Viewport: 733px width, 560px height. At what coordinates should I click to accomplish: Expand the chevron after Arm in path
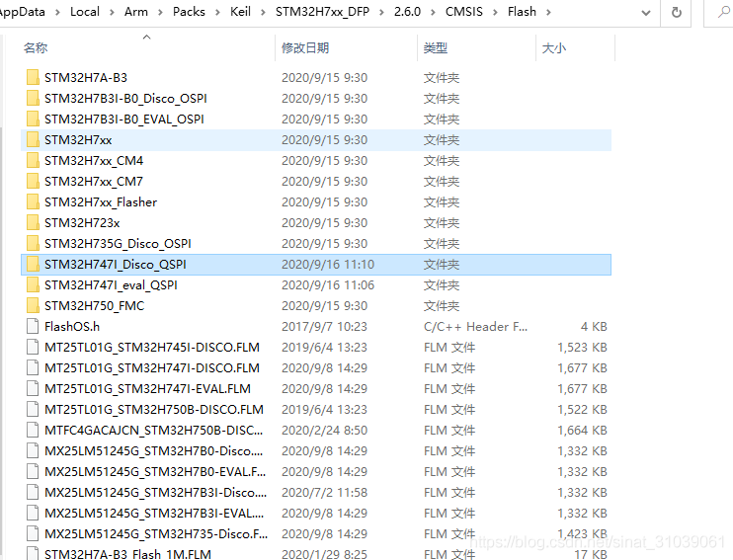(x=160, y=12)
